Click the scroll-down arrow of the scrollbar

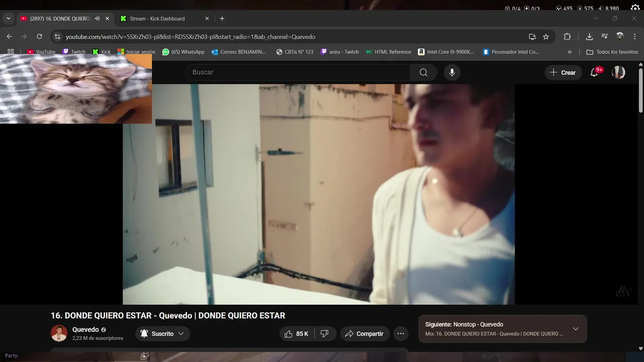(640, 348)
